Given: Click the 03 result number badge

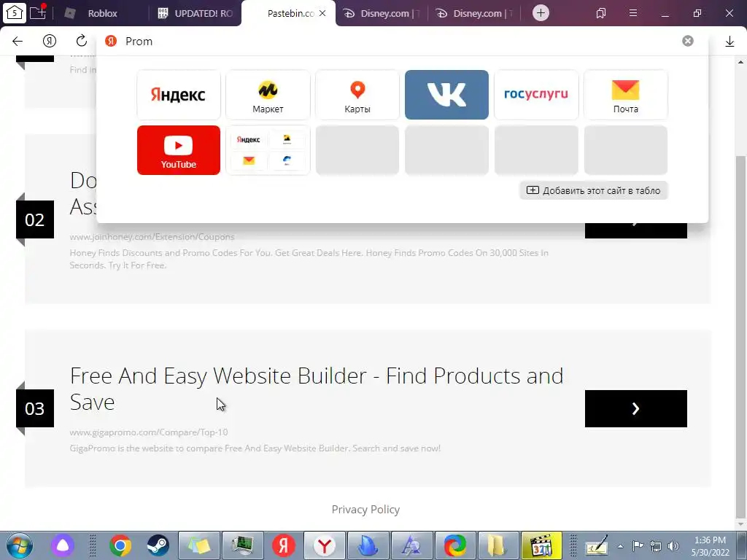Looking at the screenshot, I should (x=35, y=408).
